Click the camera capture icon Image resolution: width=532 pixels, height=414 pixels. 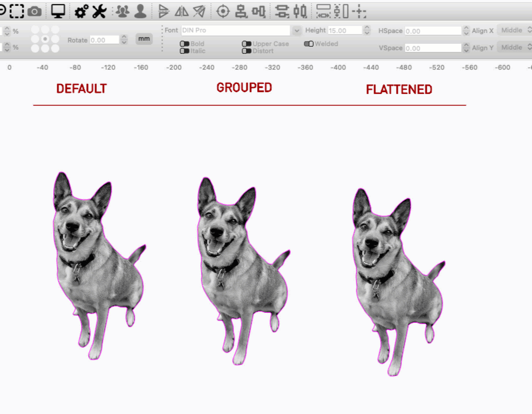click(x=35, y=11)
